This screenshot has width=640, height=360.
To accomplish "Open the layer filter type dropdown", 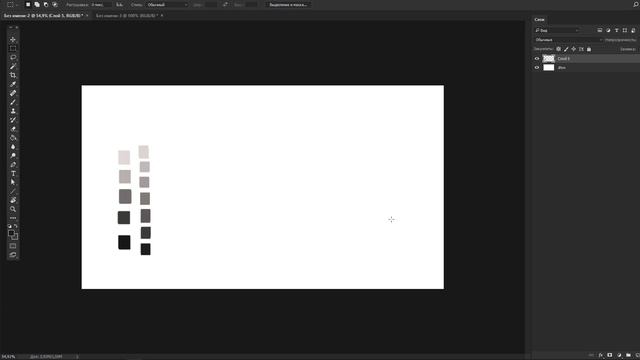I will pos(557,30).
